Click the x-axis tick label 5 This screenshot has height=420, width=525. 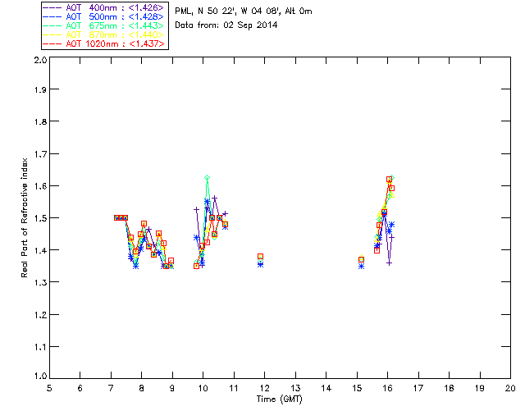pos(49,388)
